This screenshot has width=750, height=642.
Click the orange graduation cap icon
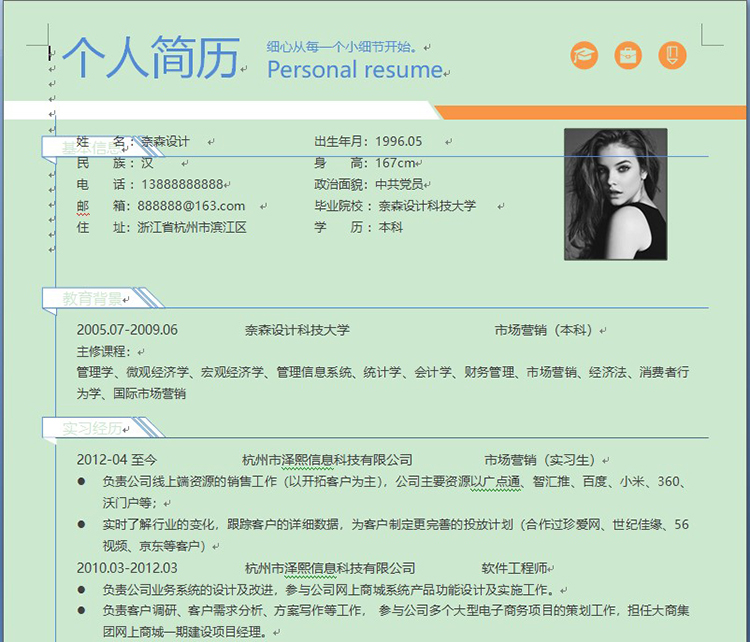pyautogui.click(x=584, y=55)
